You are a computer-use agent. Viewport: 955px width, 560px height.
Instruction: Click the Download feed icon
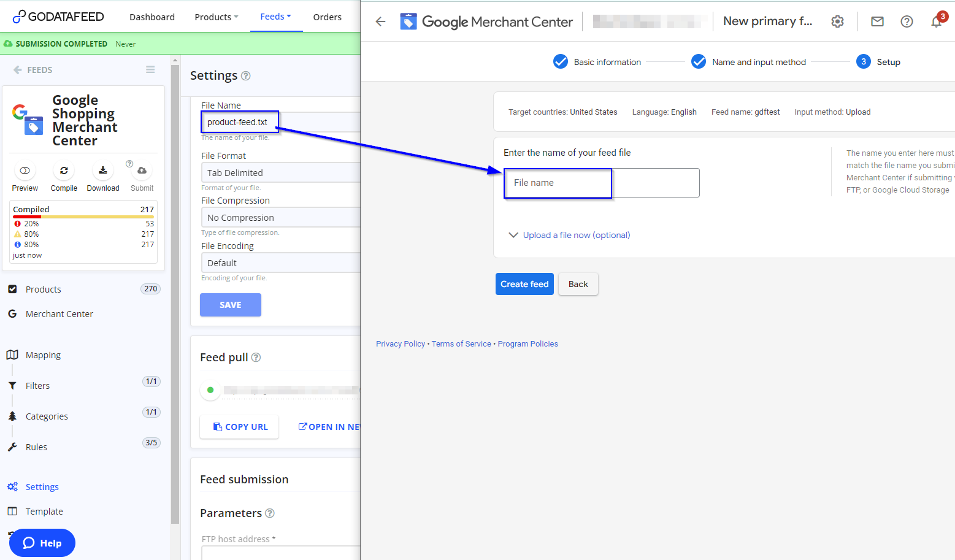tap(103, 171)
